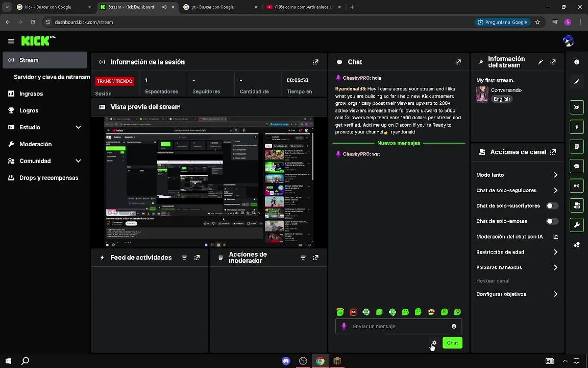Open Discord from the taskbar

(x=286, y=361)
